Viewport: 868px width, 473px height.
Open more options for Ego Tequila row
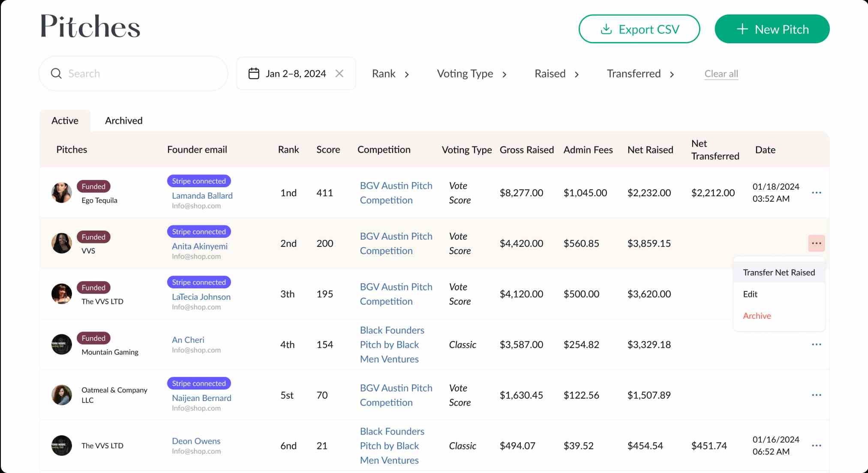(816, 193)
